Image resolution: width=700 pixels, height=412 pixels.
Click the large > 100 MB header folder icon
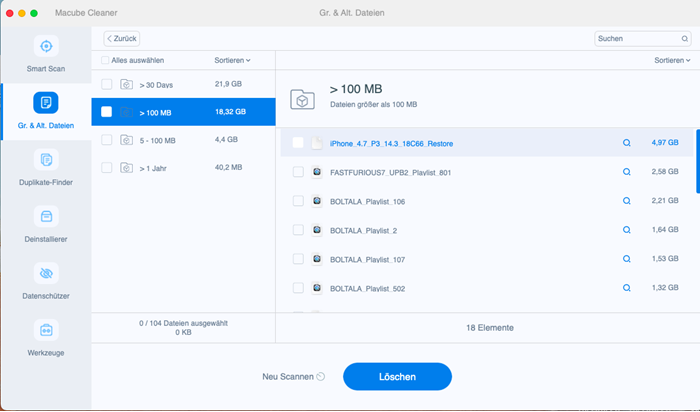302,99
